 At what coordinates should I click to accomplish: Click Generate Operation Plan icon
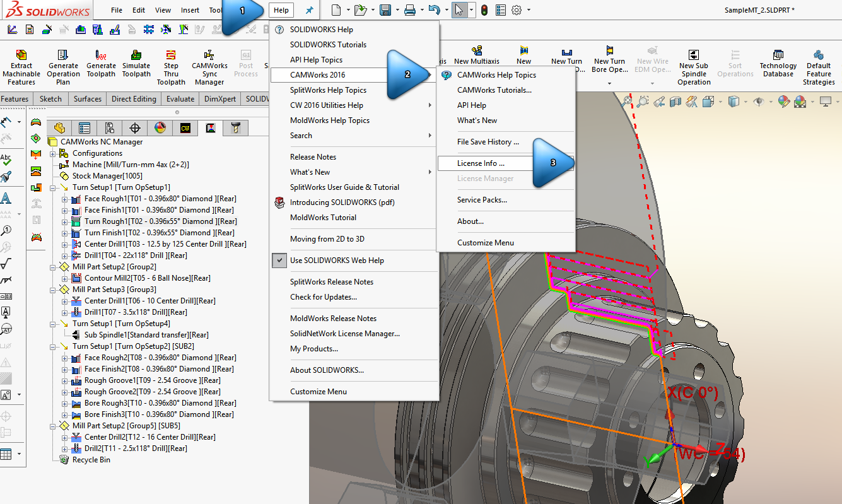click(x=63, y=56)
